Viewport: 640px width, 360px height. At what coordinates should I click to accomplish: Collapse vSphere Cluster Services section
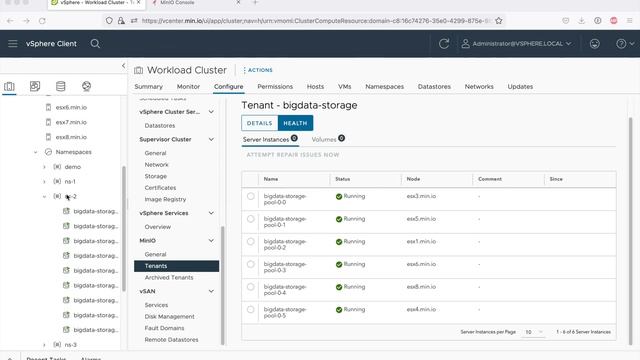pyautogui.click(x=211, y=111)
